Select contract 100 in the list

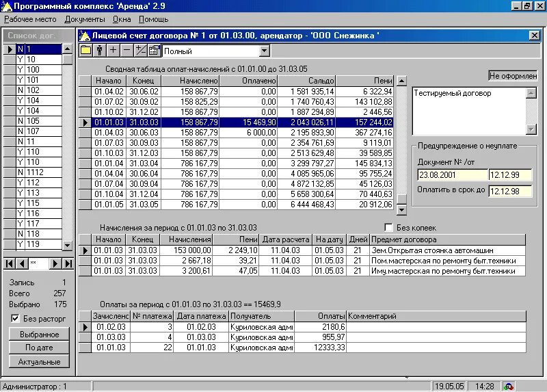tap(39, 70)
